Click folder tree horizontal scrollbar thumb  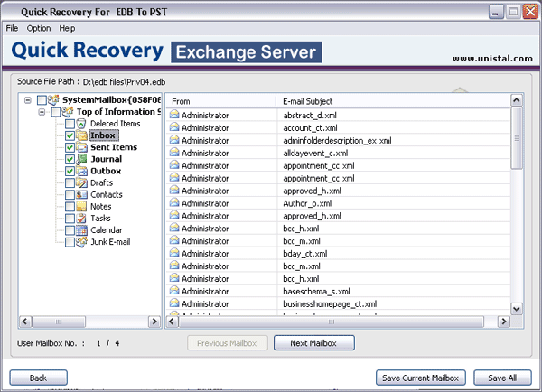[59, 322]
